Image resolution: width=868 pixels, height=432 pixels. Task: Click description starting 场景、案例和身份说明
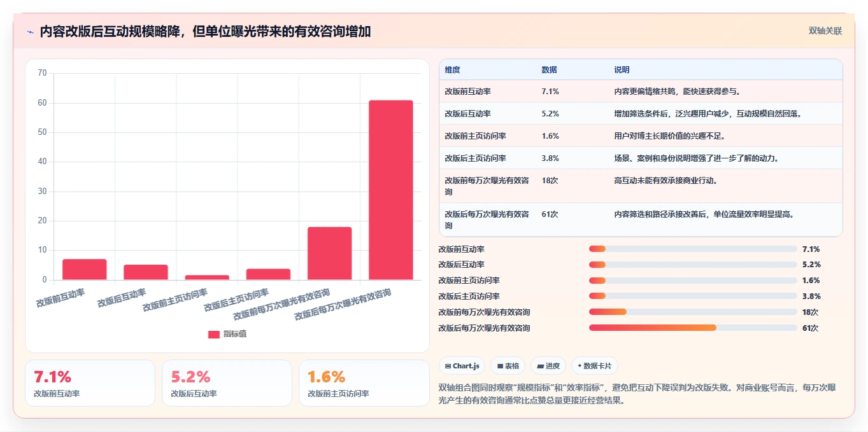(697, 158)
